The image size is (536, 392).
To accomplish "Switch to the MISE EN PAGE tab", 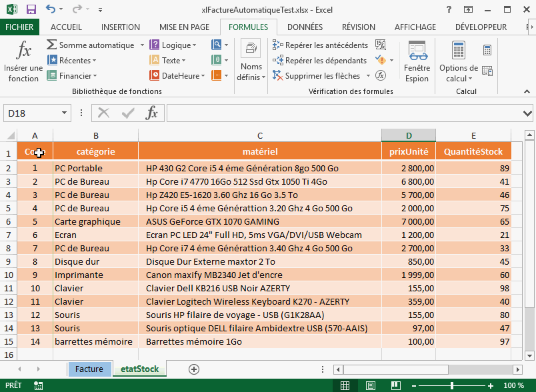I will point(184,27).
